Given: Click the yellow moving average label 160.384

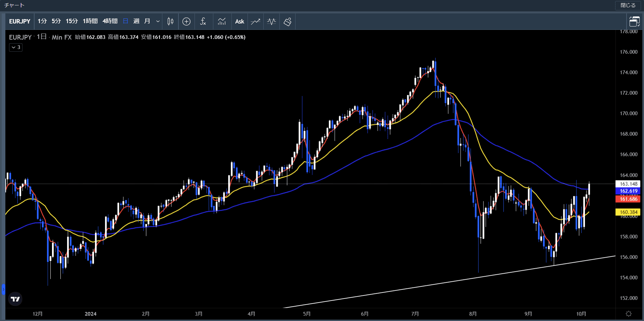Looking at the screenshot, I should [628, 212].
